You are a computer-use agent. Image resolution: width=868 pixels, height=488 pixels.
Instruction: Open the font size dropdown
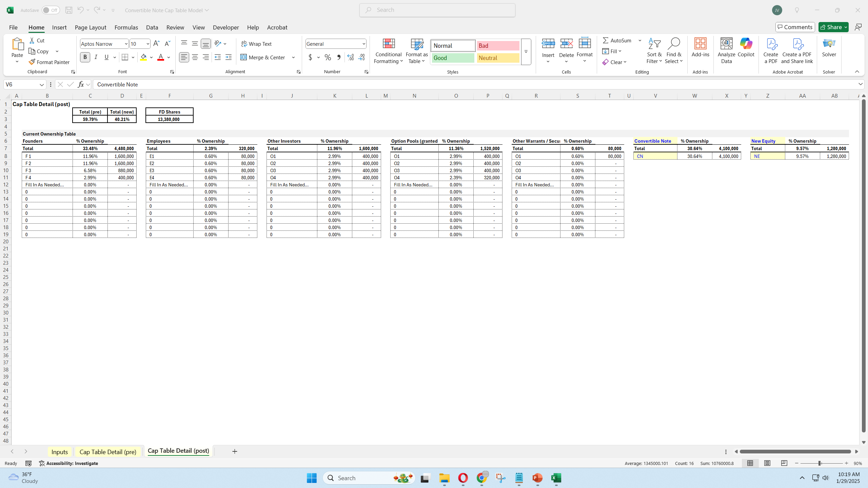coord(148,44)
